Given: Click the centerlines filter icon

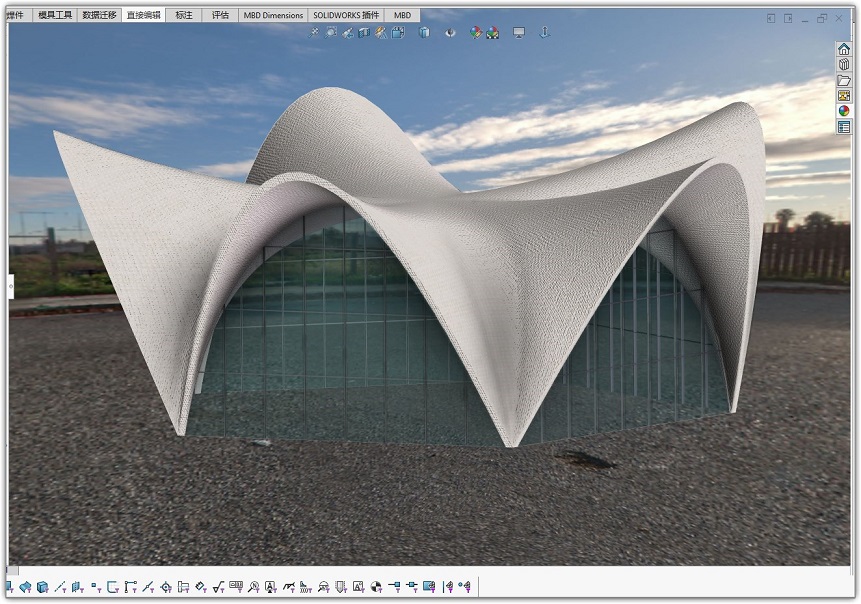Looking at the screenshot, I should [183, 588].
